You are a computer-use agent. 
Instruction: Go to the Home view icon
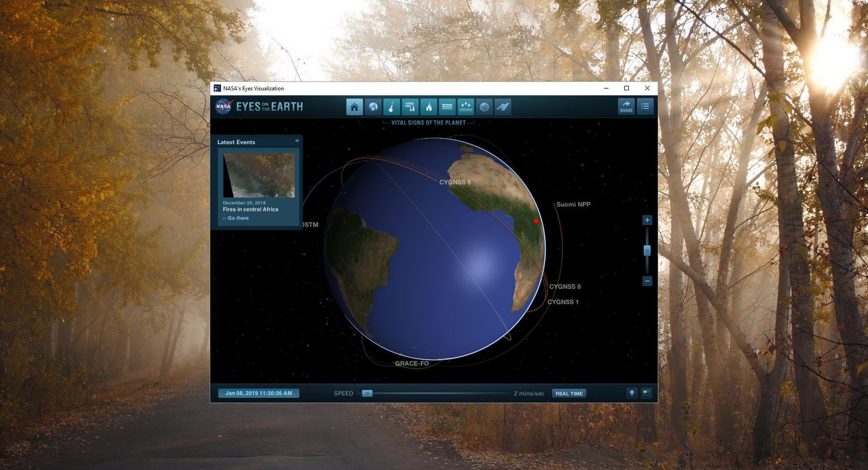tap(354, 107)
